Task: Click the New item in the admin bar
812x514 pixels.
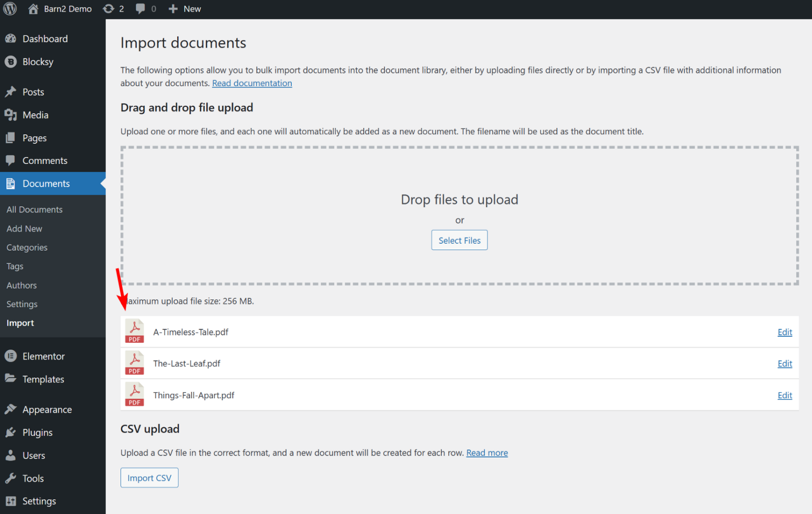Action: tap(184, 8)
